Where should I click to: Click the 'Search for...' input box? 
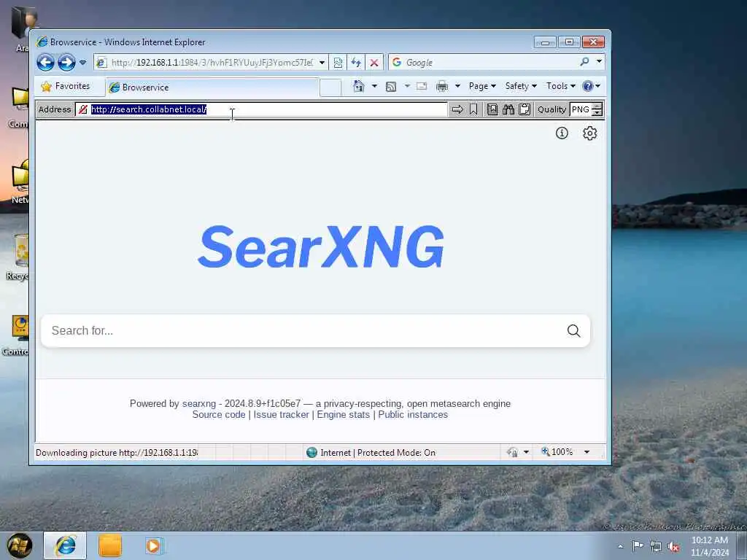point(305,330)
